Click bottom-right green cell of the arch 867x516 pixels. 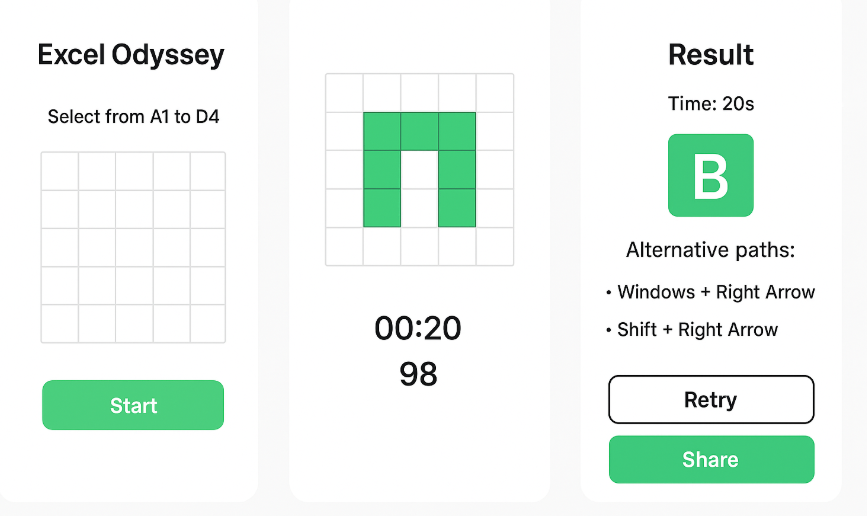point(456,207)
